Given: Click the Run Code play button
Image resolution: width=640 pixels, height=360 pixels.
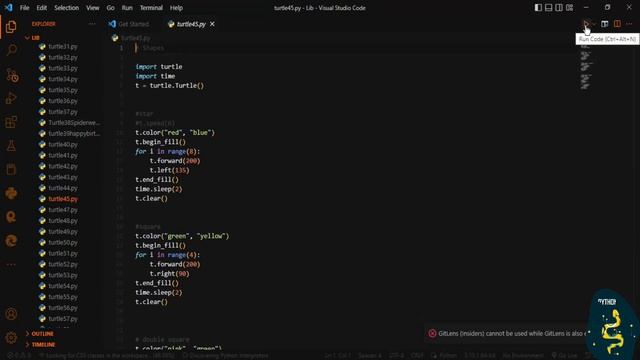Looking at the screenshot, I should tap(586, 24).
